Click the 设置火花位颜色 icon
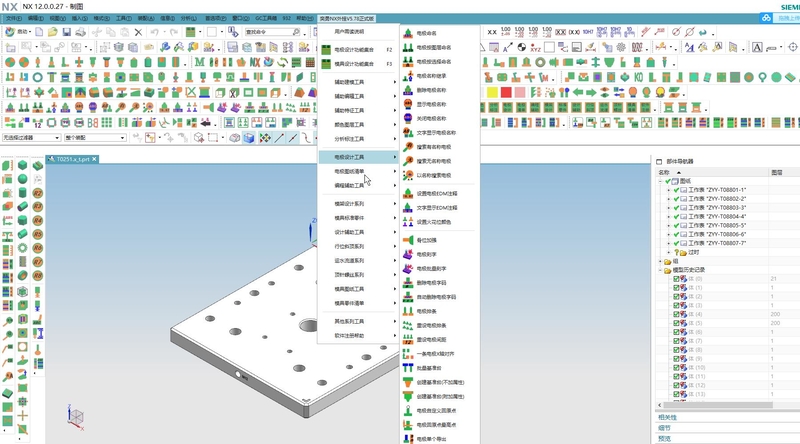Viewport: 800px width, 444px height. [408, 221]
